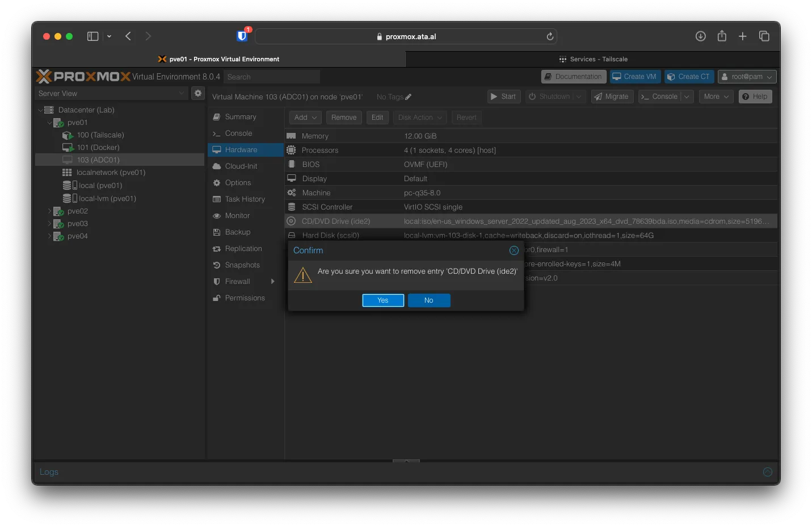Open the Snapshots section

[x=245, y=265]
